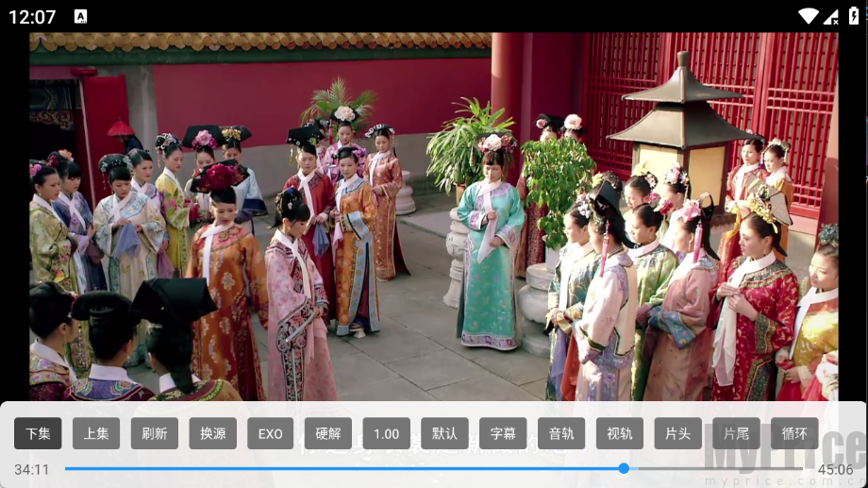Screen dimensions: 868x488
Task: Choose video track with 视轨
Action: click(x=620, y=433)
